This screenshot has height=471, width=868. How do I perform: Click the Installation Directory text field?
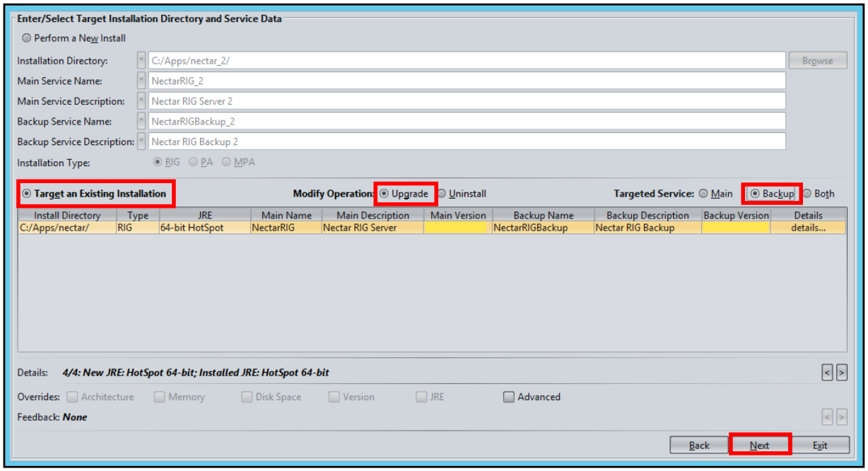[x=467, y=60]
